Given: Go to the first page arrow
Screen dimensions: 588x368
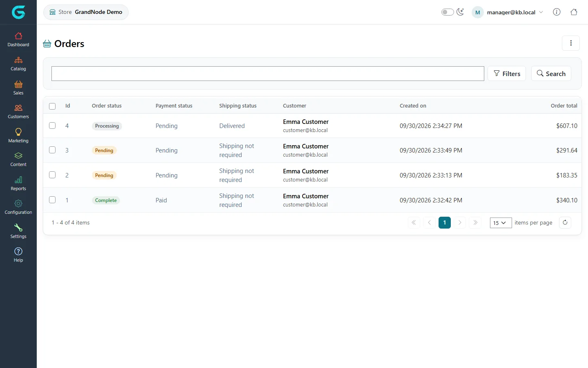Looking at the screenshot, I should pyautogui.click(x=414, y=222).
